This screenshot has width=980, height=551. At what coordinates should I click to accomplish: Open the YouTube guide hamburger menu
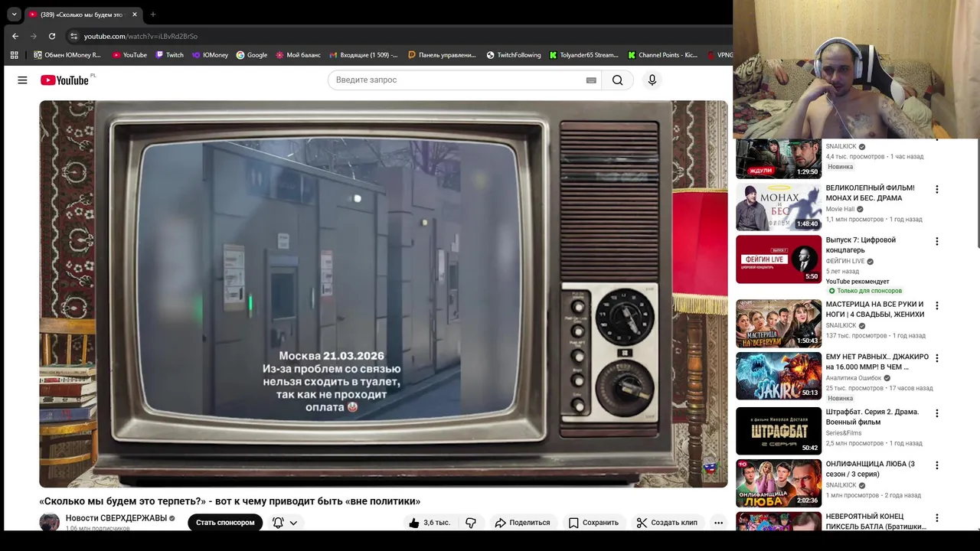pos(22,80)
